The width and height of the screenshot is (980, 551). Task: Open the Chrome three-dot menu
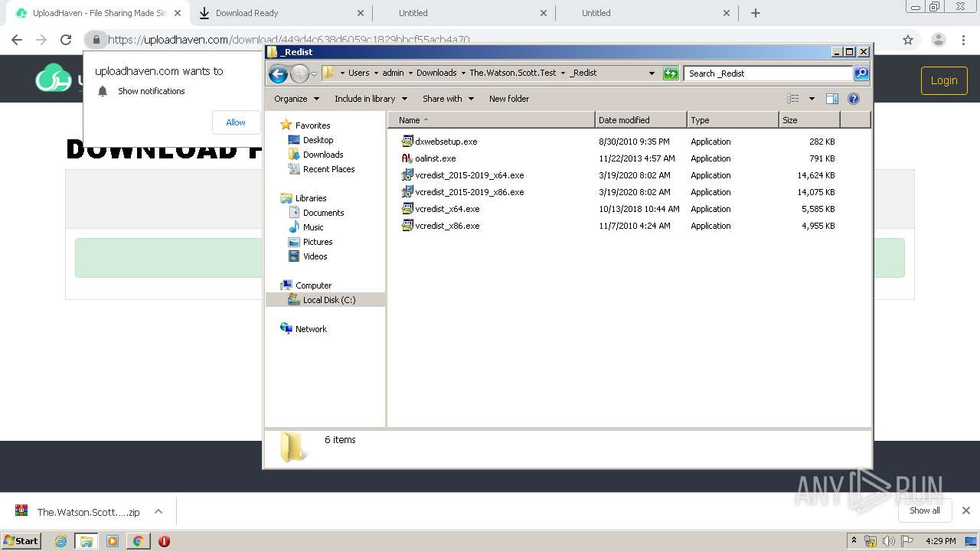pyautogui.click(x=964, y=40)
